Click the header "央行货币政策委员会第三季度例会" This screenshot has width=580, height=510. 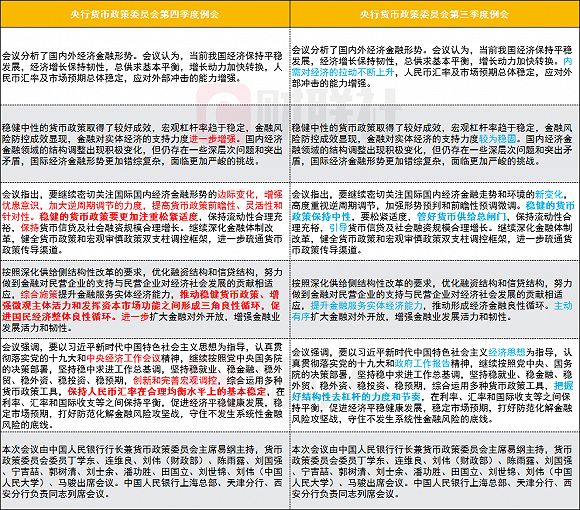click(434, 14)
